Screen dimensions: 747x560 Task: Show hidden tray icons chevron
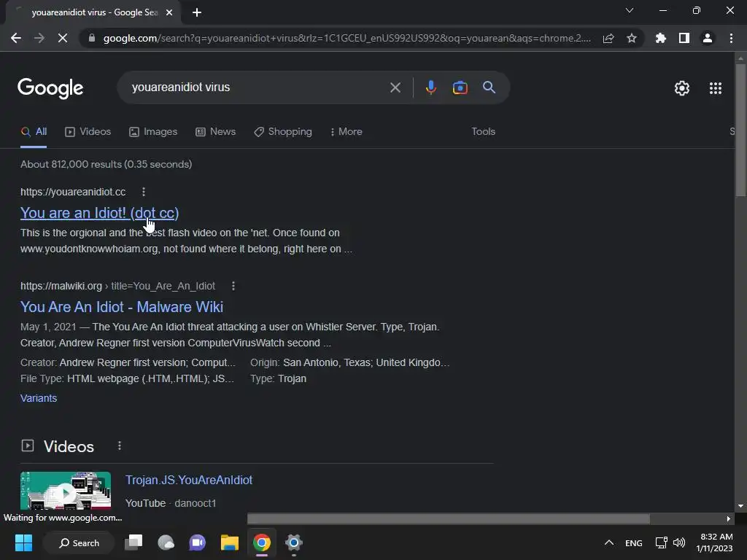(x=609, y=542)
